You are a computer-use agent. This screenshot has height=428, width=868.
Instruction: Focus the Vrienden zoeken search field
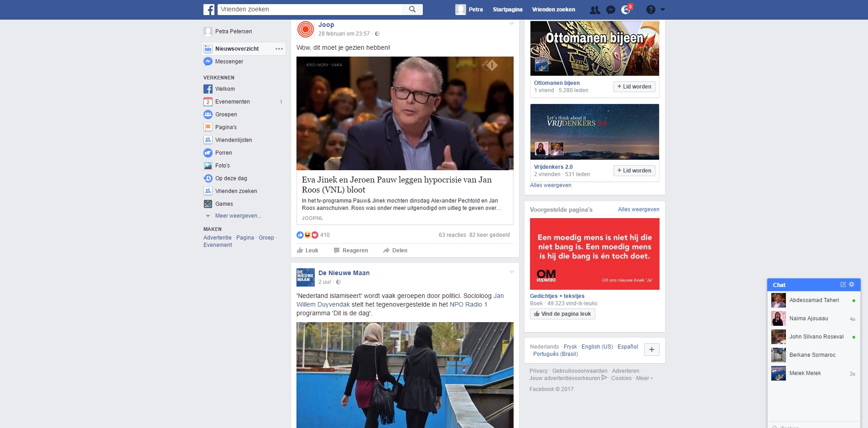point(310,10)
